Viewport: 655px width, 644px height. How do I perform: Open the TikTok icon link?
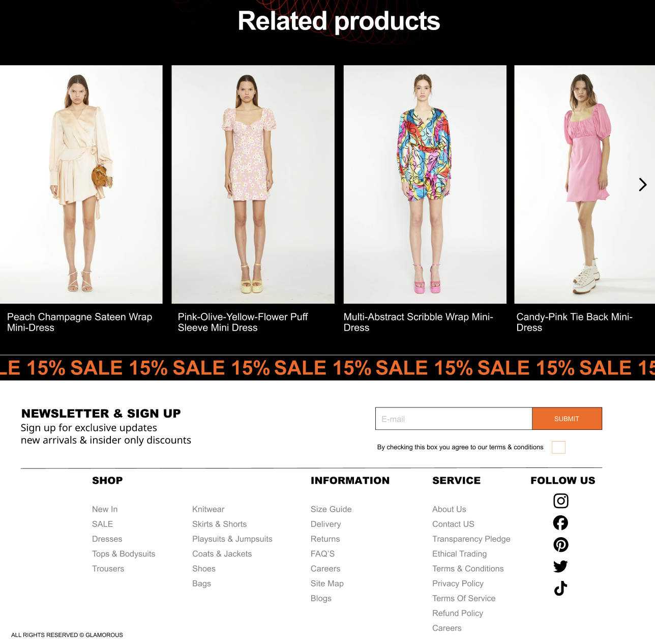pyautogui.click(x=560, y=589)
